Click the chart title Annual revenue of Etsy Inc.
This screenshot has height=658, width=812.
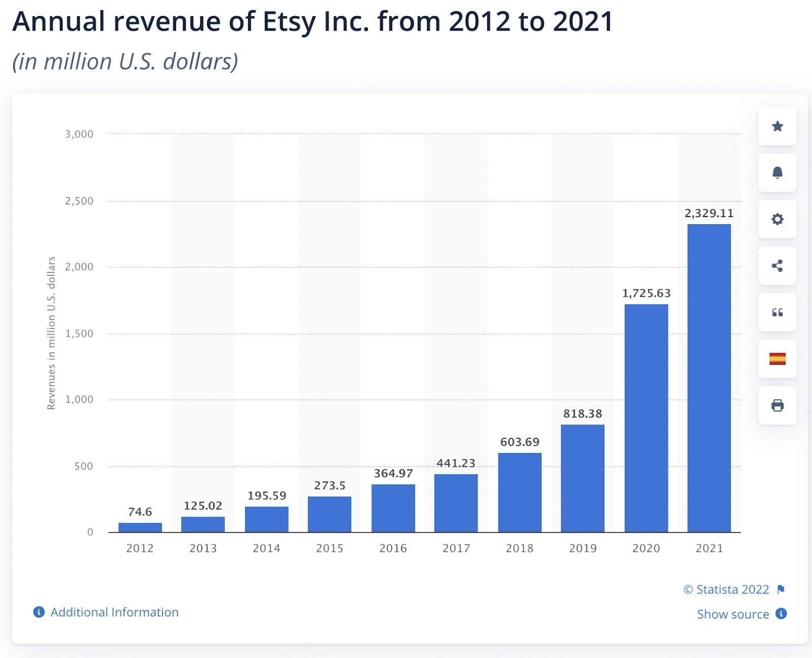click(313, 21)
